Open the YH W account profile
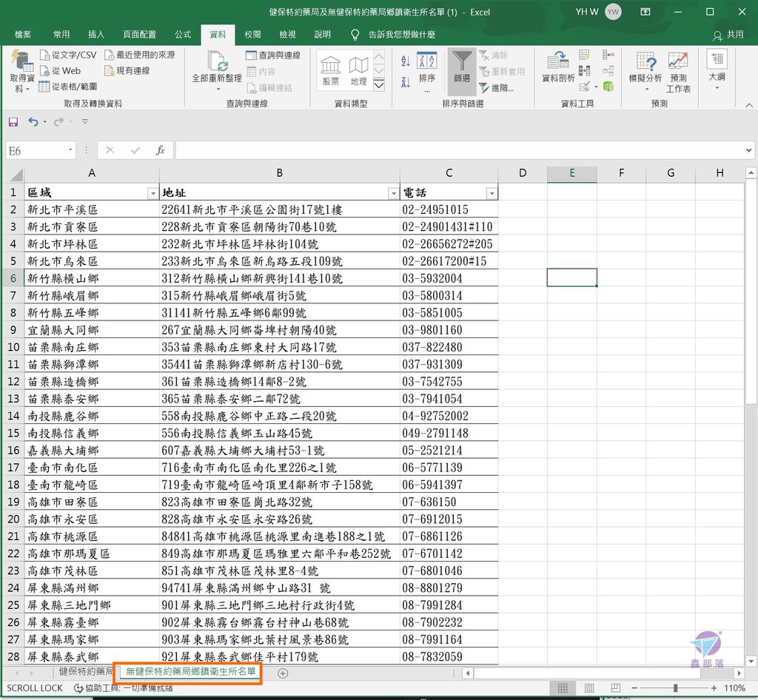This screenshot has height=700, width=758. pyautogui.click(x=598, y=12)
